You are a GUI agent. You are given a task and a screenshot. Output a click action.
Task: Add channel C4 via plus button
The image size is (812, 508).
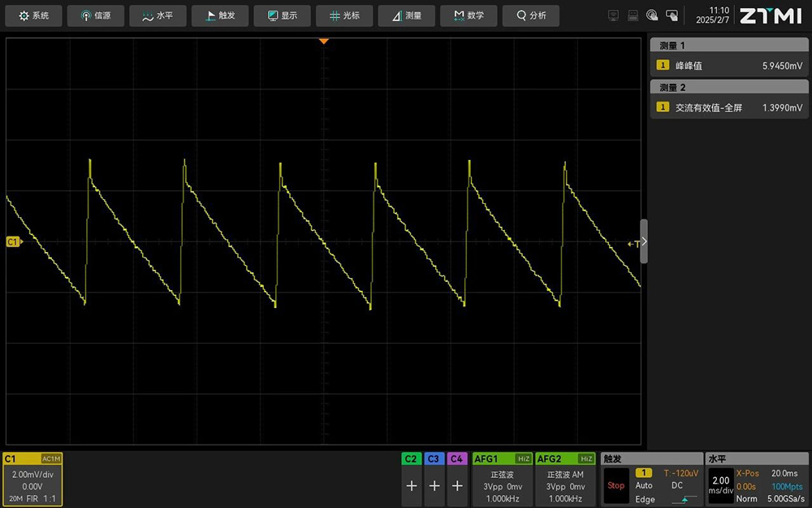(457, 485)
